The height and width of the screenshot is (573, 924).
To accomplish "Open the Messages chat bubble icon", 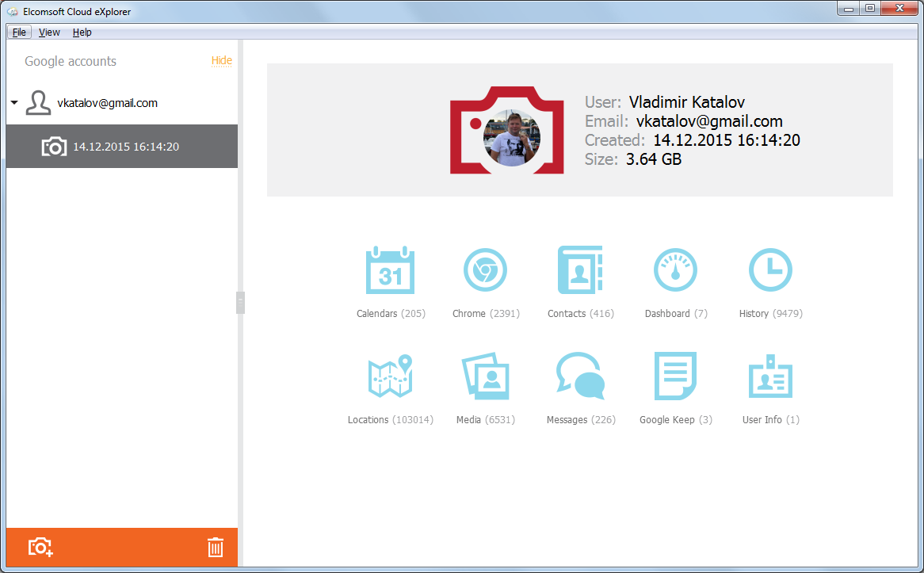I will coord(580,376).
